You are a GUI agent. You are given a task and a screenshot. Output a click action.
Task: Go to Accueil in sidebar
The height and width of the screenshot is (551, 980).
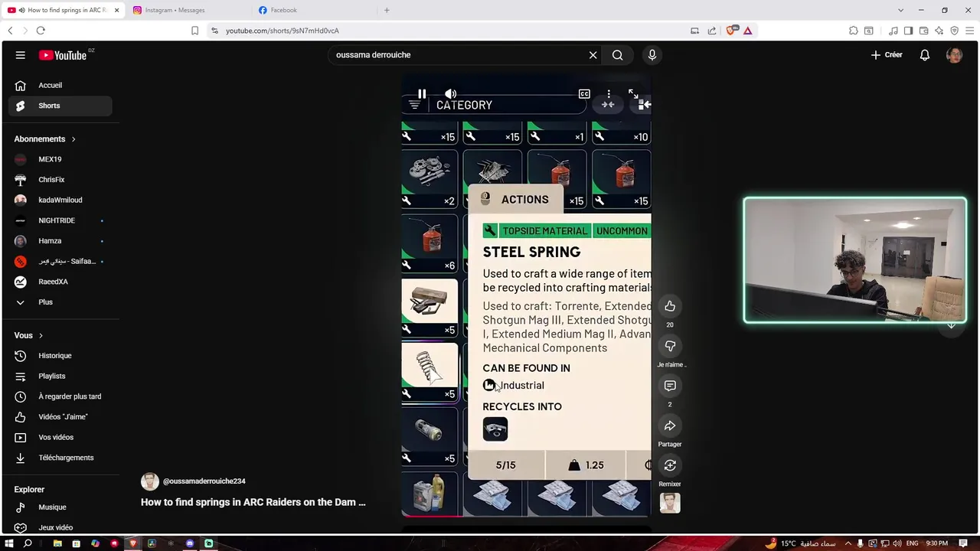point(60,85)
